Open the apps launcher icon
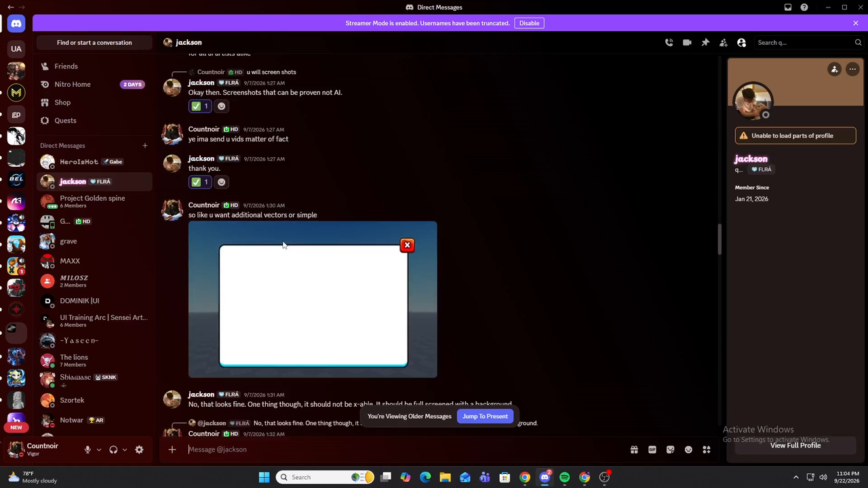The image size is (868, 488). coord(707,449)
